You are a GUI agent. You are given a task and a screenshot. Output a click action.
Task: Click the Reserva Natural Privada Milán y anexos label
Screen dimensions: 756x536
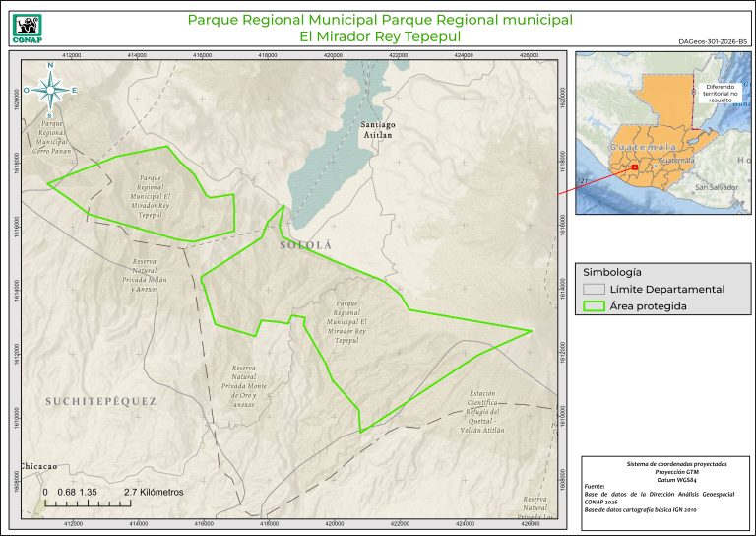pyautogui.click(x=139, y=276)
